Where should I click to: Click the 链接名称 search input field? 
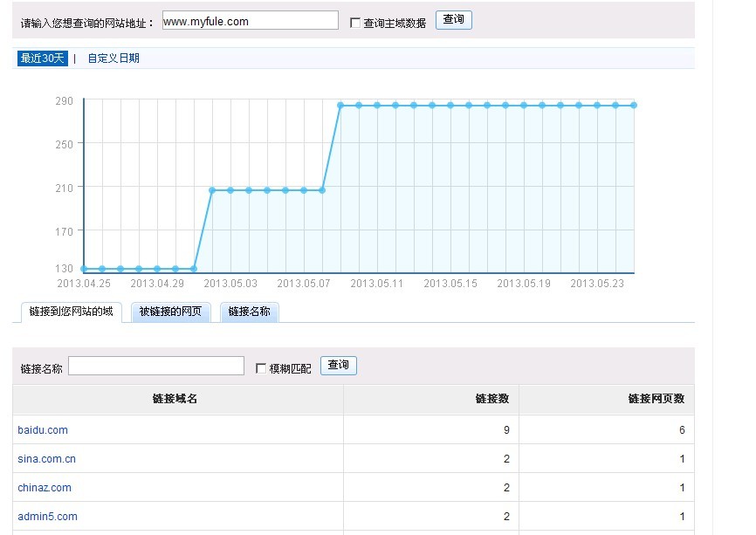coord(156,367)
